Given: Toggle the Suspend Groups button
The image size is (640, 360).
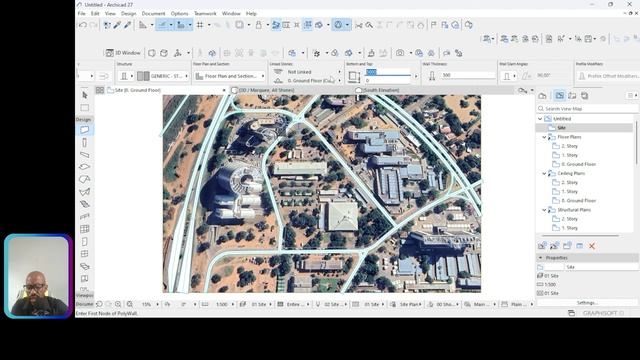Looking at the screenshot, I should point(308,25).
